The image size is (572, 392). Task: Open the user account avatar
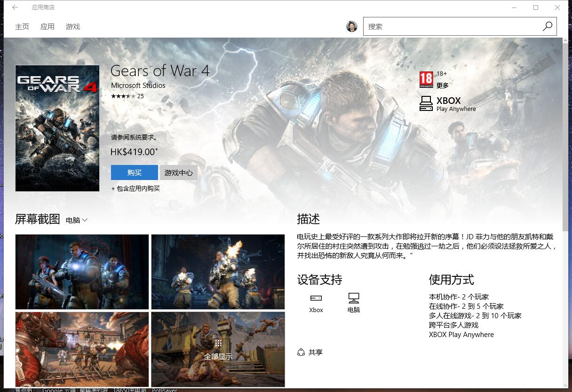[x=352, y=26]
